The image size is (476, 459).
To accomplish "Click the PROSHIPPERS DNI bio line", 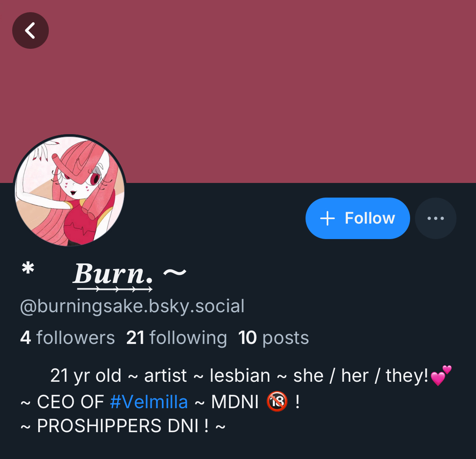I will pyautogui.click(x=123, y=426).
